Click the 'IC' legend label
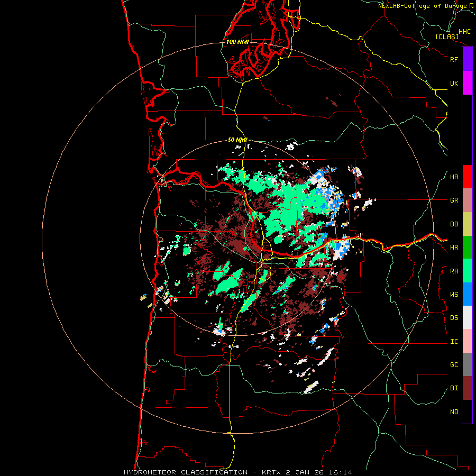The height and width of the screenshot is (476, 476). click(454, 342)
